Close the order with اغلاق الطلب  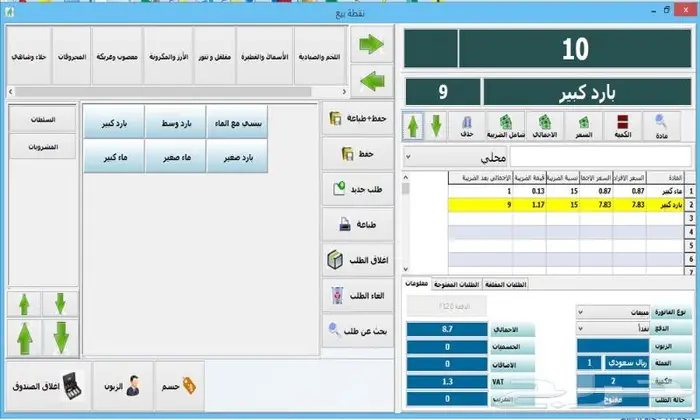pos(358,260)
